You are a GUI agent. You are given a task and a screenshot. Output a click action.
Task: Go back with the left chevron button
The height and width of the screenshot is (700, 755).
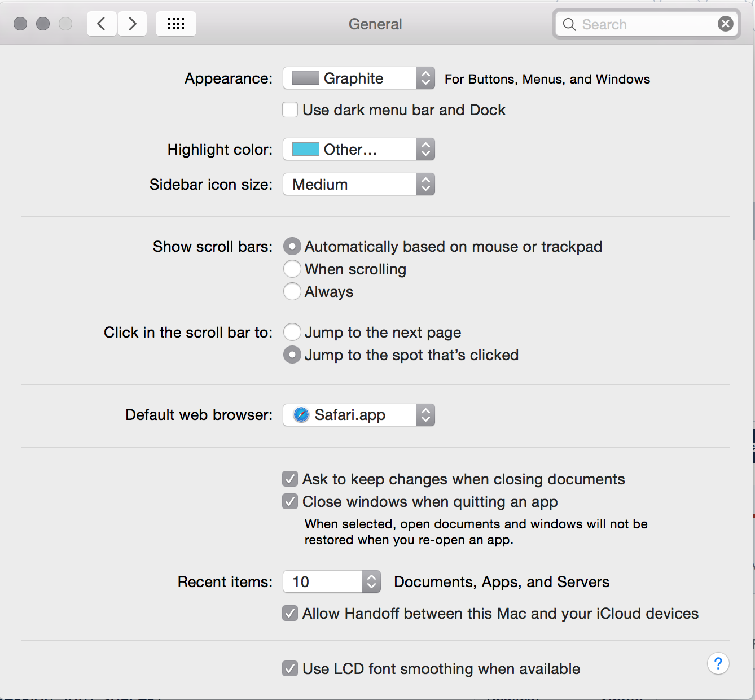[x=102, y=24]
